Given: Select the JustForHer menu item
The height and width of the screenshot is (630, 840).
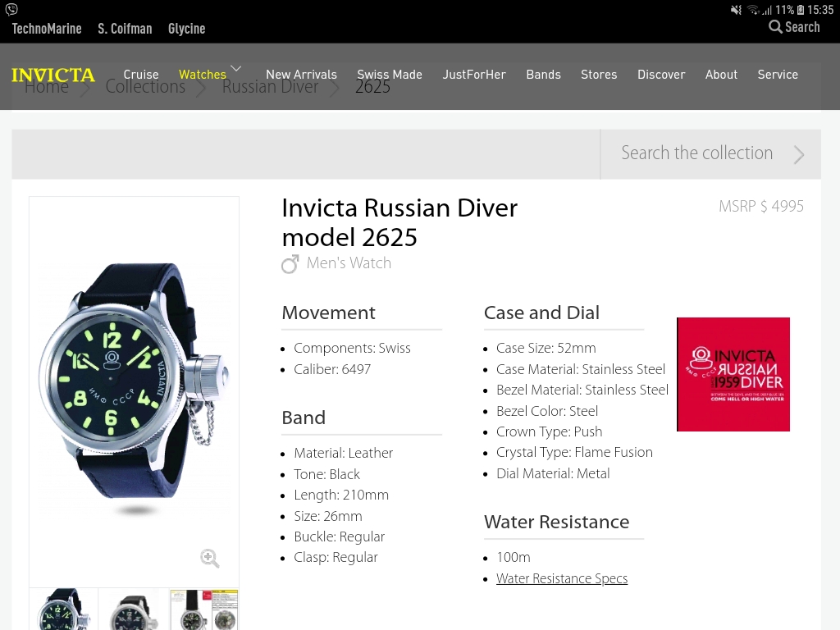Looking at the screenshot, I should pos(474,75).
